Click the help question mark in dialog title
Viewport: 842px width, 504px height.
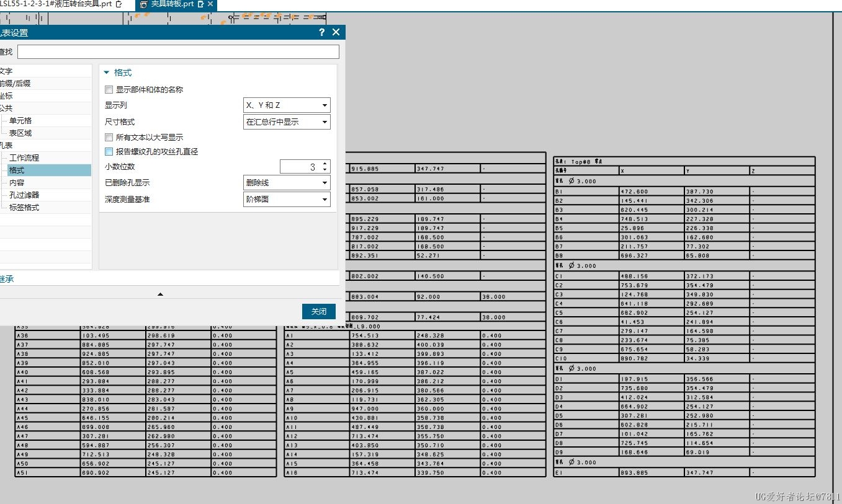(321, 33)
